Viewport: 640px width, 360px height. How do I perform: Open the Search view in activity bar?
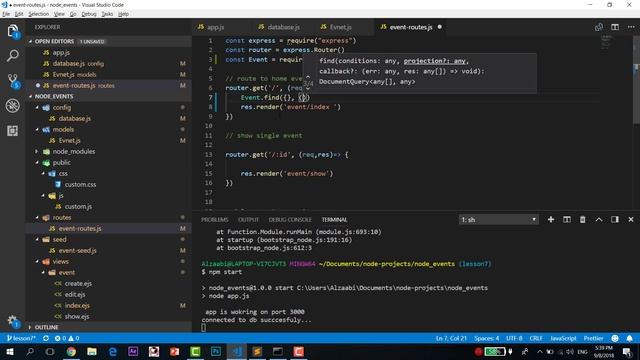[x=12, y=56]
